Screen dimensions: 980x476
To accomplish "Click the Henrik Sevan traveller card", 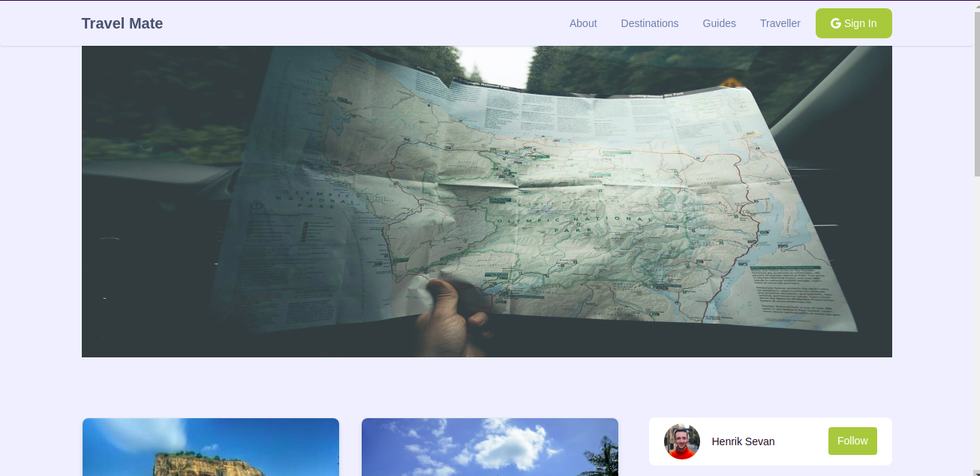I will pyautogui.click(x=770, y=441).
